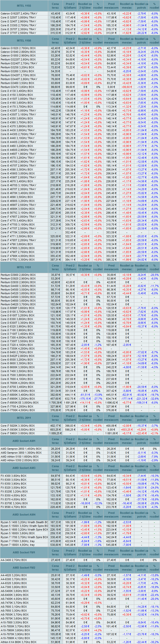Select the FX 6300 3,5GHz BOX row name
The width and height of the screenshot is (160, 644).
click(13, 479)
